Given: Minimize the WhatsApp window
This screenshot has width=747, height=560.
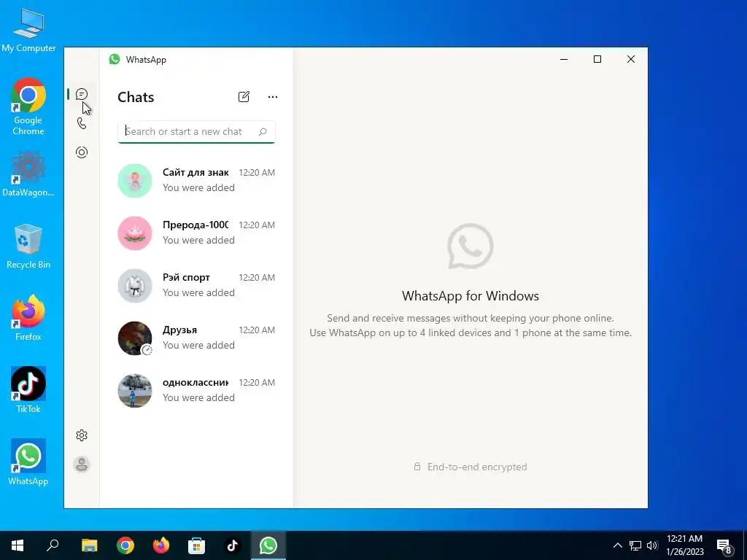Looking at the screenshot, I should pyautogui.click(x=564, y=59).
